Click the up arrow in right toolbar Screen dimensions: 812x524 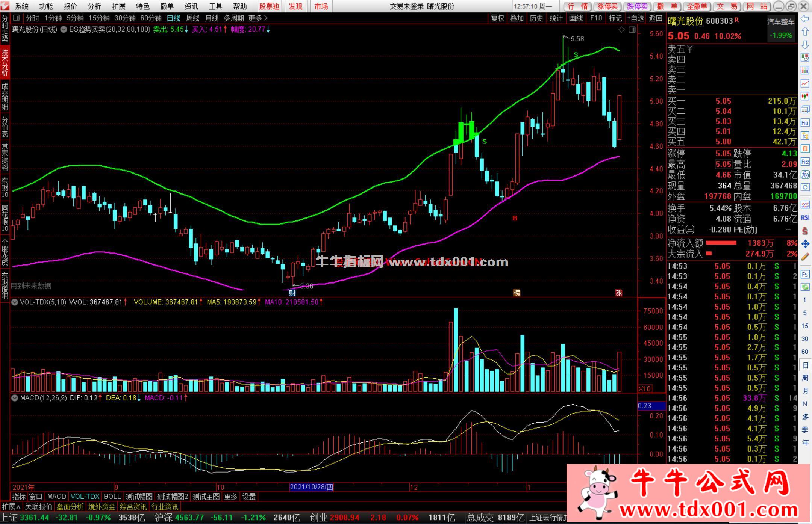[805, 32]
